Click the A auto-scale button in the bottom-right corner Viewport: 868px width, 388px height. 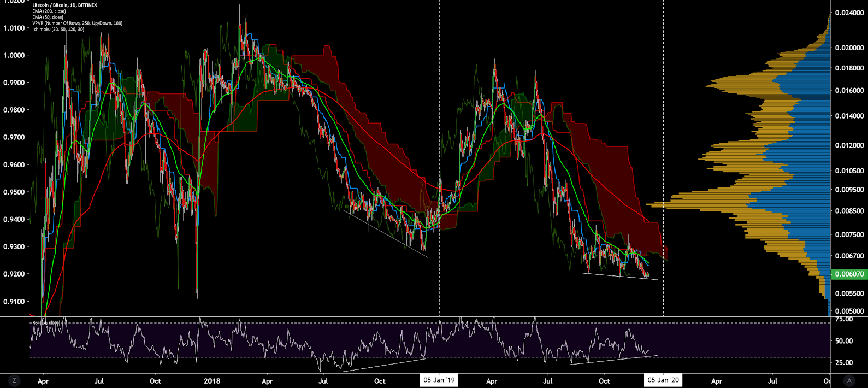[x=849, y=380]
